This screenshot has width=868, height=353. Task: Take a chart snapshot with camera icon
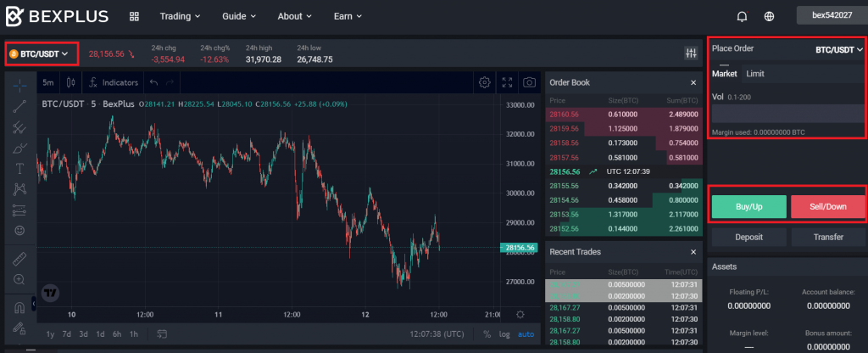tap(529, 82)
